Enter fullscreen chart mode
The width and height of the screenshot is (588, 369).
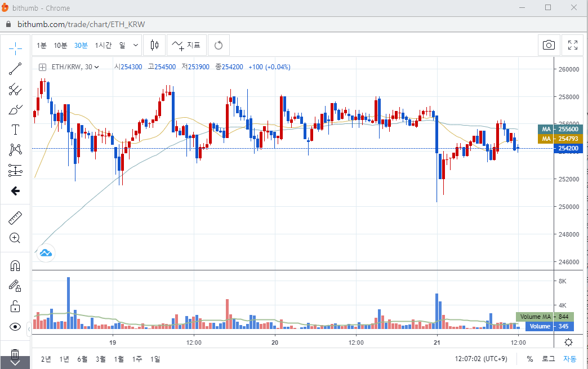[x=573, y=45]
